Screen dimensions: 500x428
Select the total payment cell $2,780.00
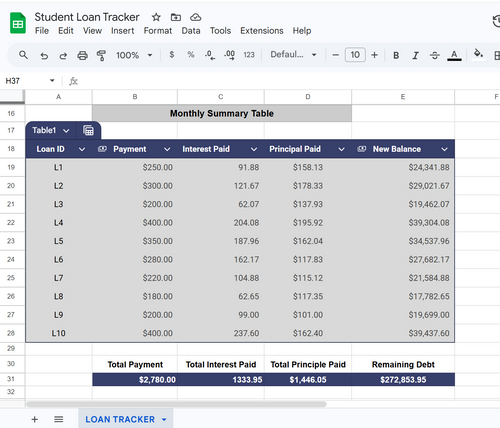pos(135,380)
